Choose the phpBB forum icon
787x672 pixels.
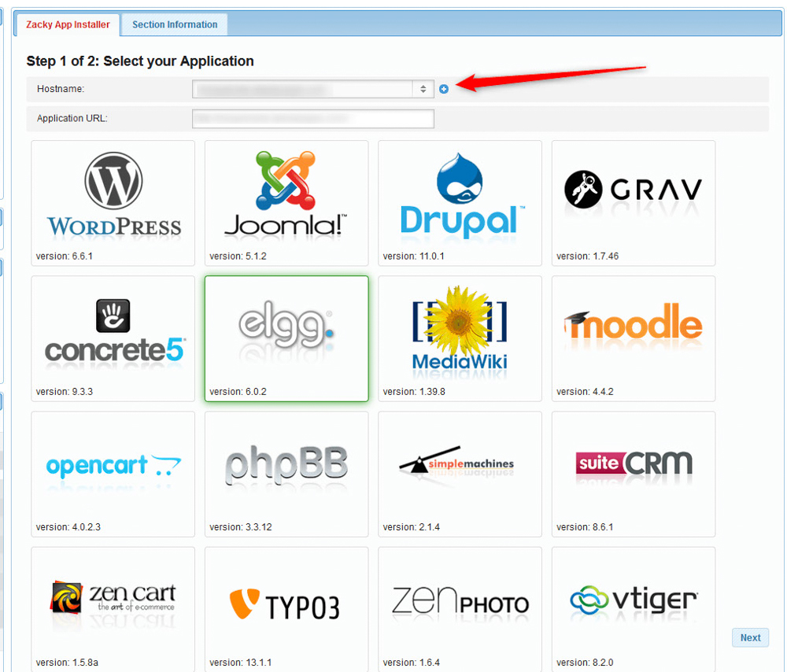(x=286, y=473)
